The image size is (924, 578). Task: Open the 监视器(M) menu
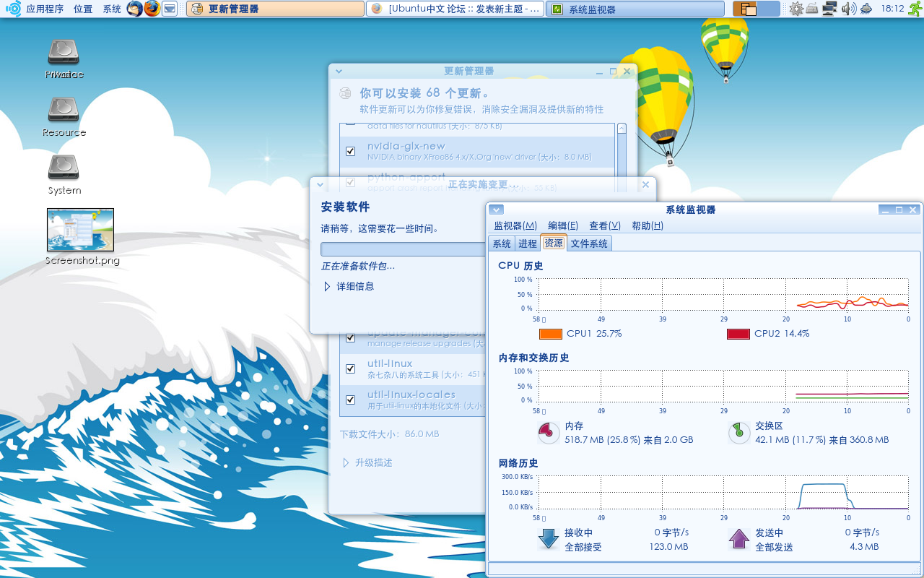click(x=515, y=225)
